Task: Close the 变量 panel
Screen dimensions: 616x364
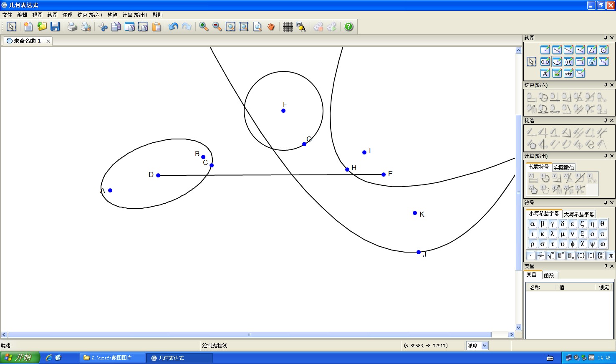Action: pos(612,266)
